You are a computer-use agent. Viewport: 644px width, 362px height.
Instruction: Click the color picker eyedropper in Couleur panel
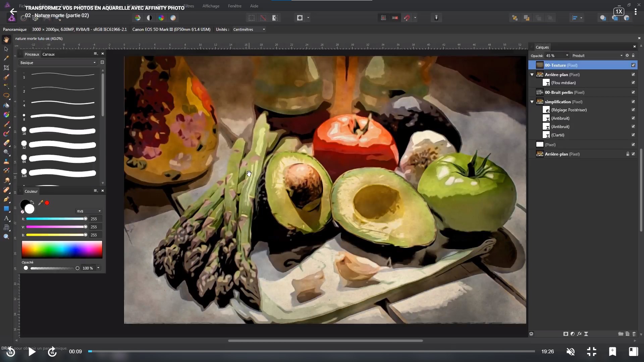(41, 203)
